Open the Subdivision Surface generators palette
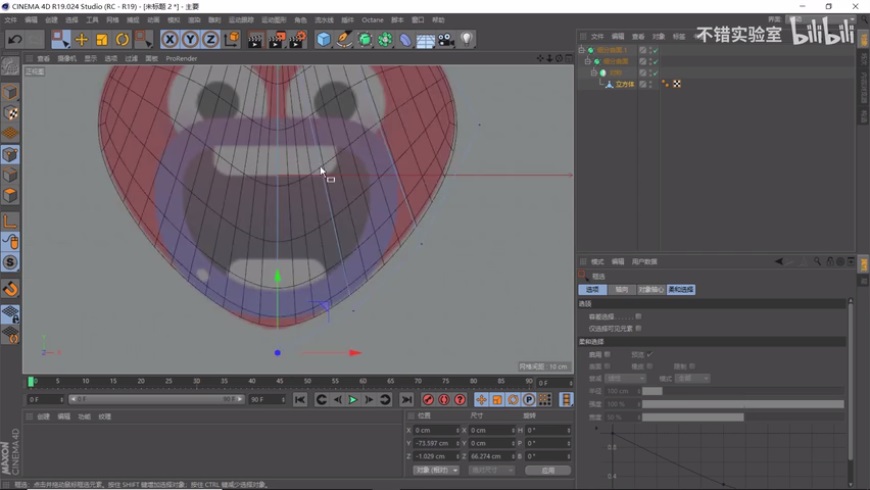 pyautogui.click(x=365, y=39)
